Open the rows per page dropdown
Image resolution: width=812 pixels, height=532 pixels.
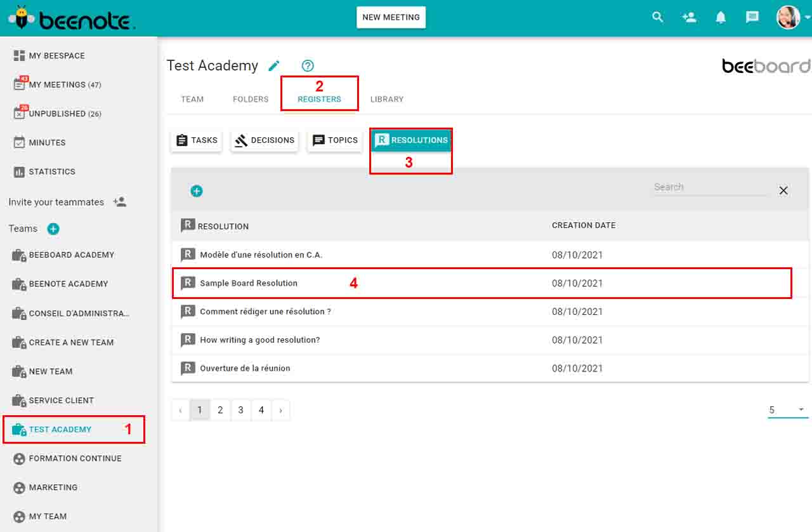787,410
